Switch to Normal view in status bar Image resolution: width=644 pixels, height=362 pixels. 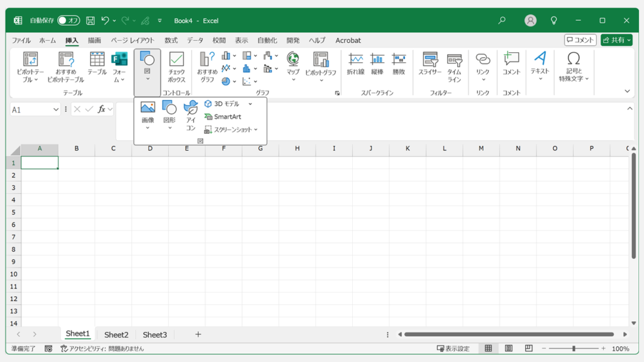[488, 348]
